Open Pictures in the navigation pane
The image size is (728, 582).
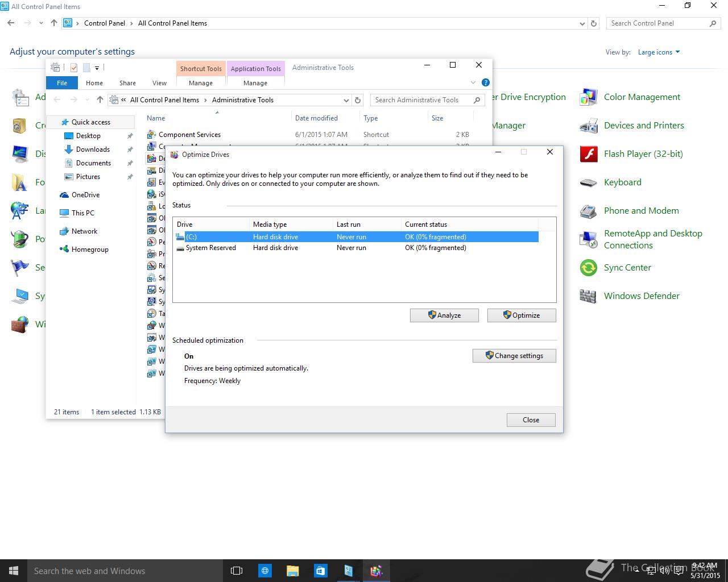pos(88,177)
